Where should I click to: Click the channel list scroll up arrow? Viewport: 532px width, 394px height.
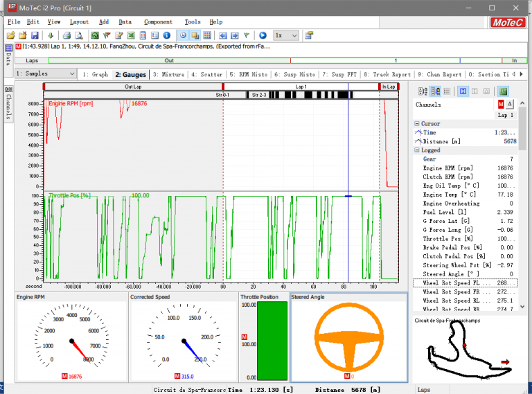[522, 102]
